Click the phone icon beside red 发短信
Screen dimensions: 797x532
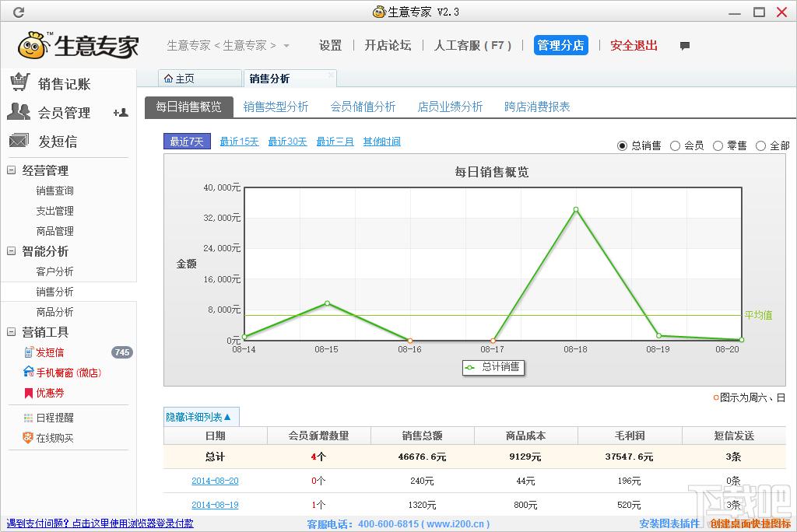click(29, 352)
